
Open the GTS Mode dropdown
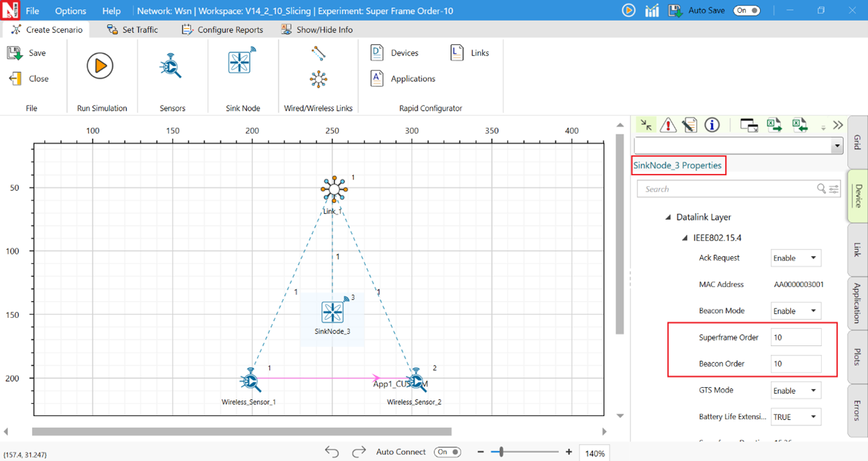795,390
